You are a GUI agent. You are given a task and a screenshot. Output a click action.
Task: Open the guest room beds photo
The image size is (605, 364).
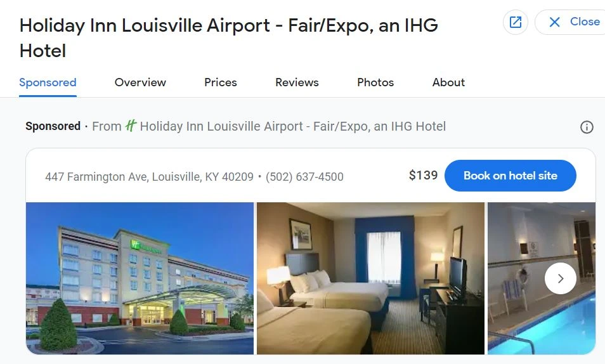pos(370,278)
